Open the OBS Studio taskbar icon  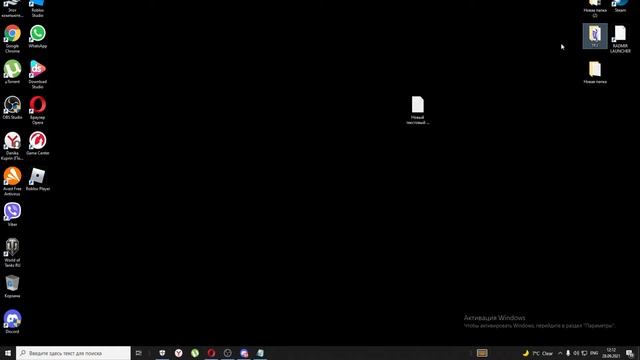tap(228, 353)
